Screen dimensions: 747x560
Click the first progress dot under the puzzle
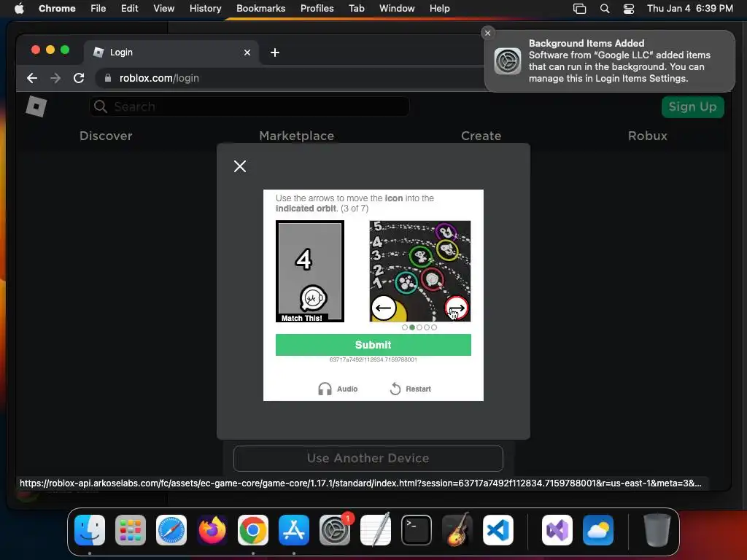[405, 327]
